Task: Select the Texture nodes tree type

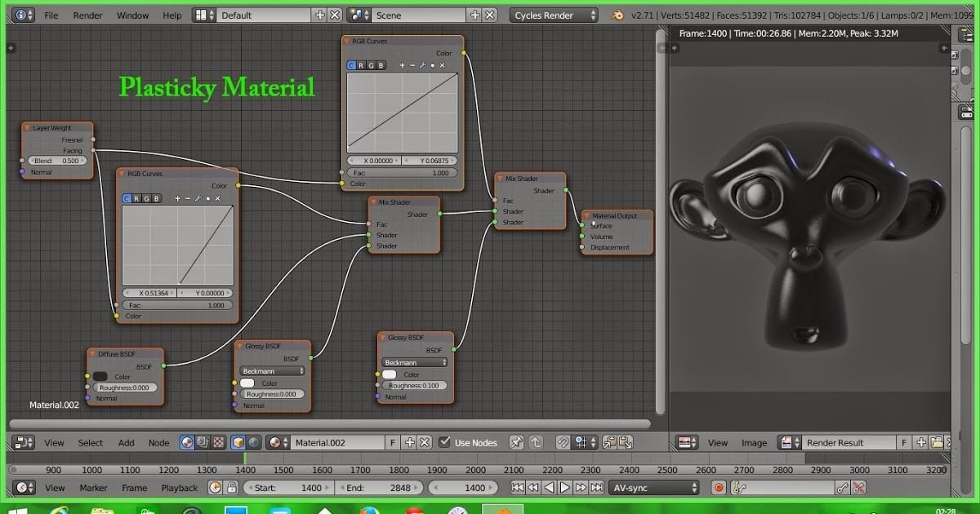Action: tap(218, 442)
